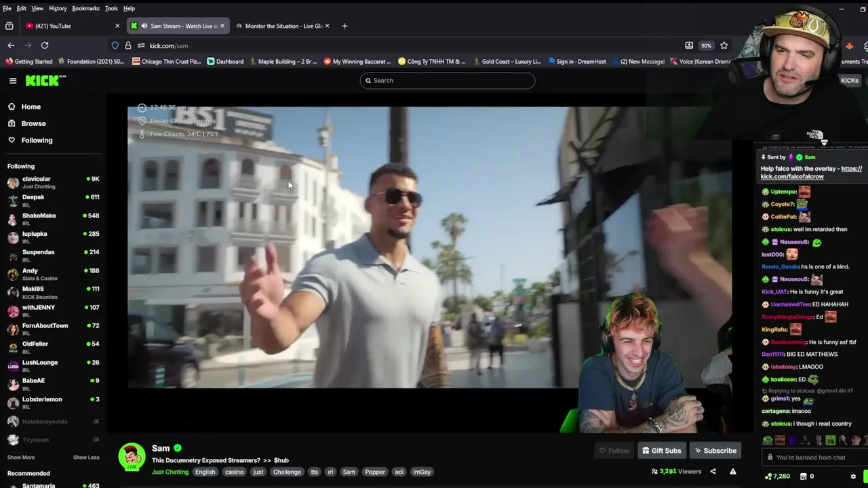Click withJENNY channel avatar

click(13, 310)
